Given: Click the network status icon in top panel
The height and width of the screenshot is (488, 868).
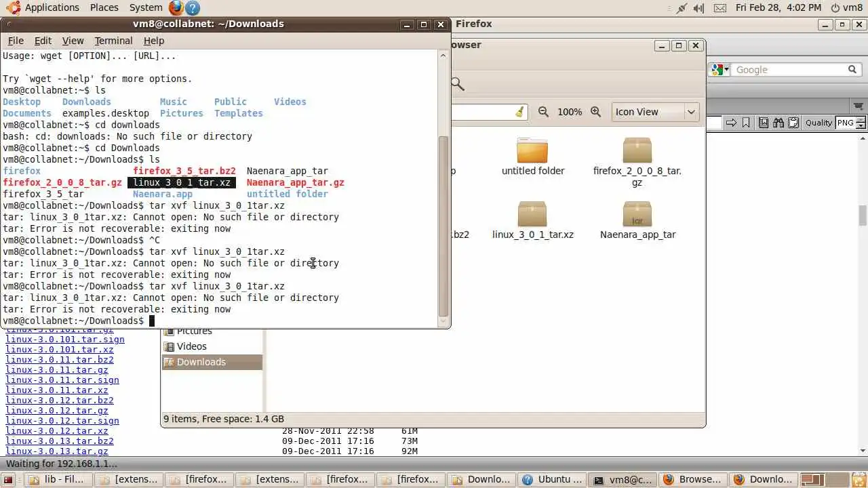Looking at the screenshot, I should coord(682,7).
